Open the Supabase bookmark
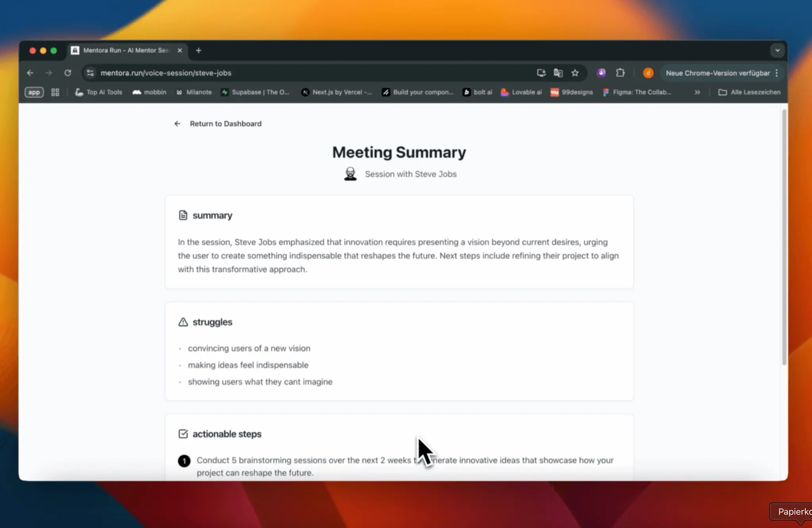This screenshot has width=812, height=528. point(255,92)
